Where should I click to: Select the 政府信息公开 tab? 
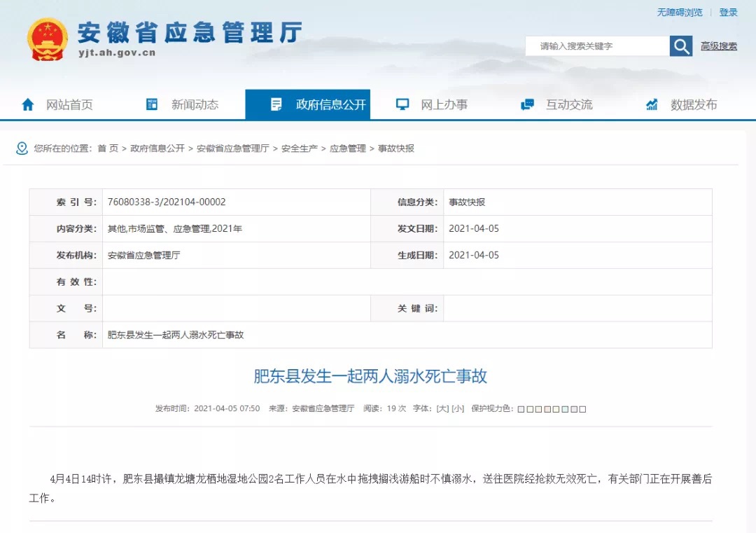coord(307,104)
